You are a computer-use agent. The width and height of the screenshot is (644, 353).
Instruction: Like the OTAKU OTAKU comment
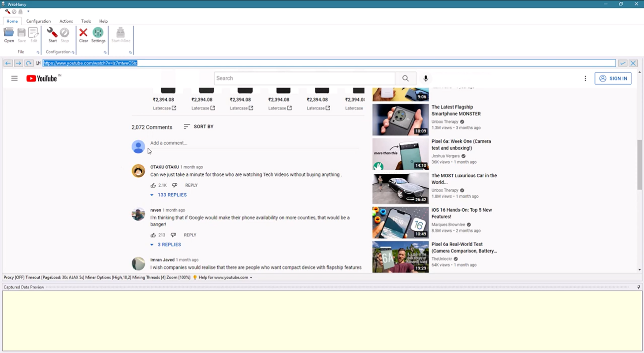click(153, 185)
